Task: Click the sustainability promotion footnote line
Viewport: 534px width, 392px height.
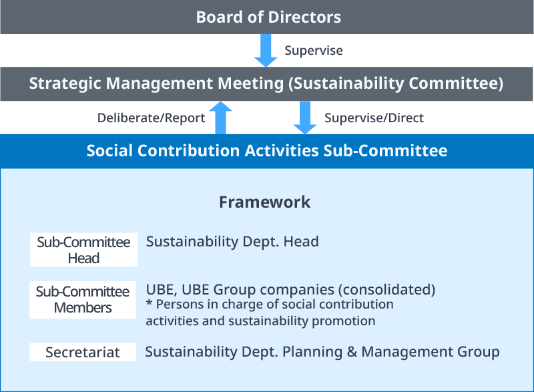Action: click(x=260, y=321)
